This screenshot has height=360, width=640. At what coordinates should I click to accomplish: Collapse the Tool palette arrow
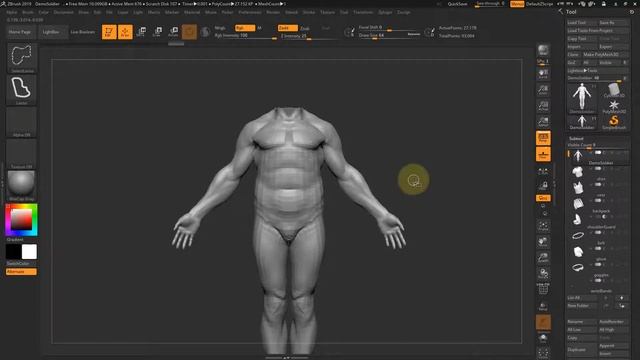coord(560,11)
